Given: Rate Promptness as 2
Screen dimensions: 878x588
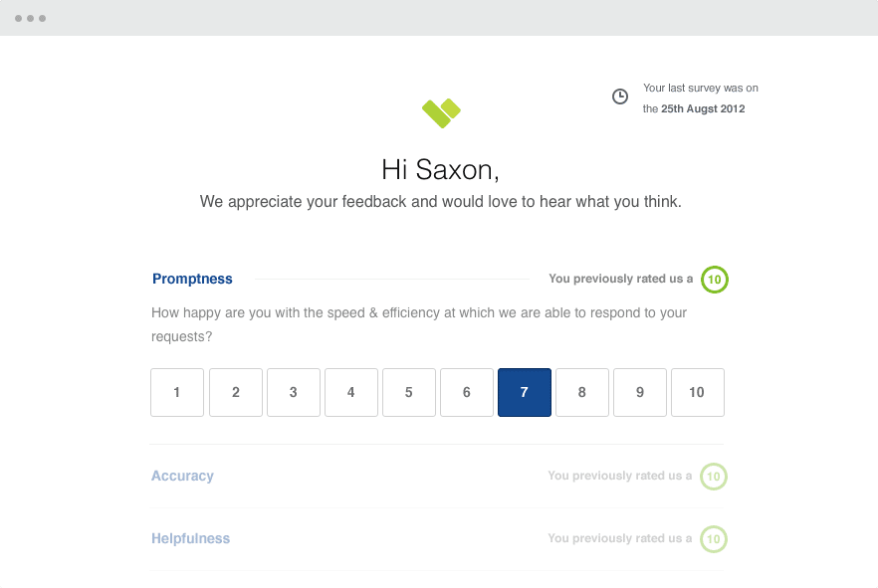Looking at the screenshot, I should tap(236, 392).
